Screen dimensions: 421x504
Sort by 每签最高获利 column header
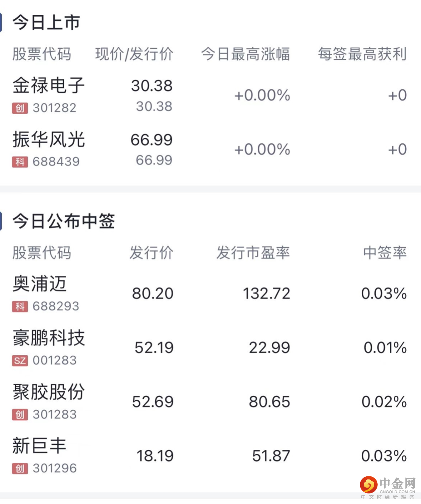click(x=362, y=54)
